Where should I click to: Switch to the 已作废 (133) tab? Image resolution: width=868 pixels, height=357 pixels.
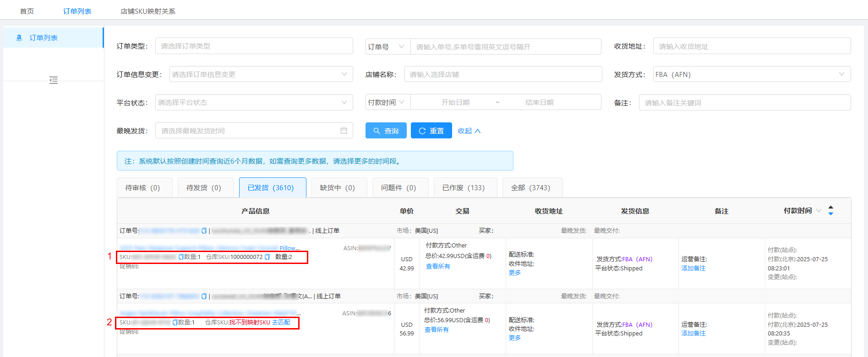[x=465, y=188]
